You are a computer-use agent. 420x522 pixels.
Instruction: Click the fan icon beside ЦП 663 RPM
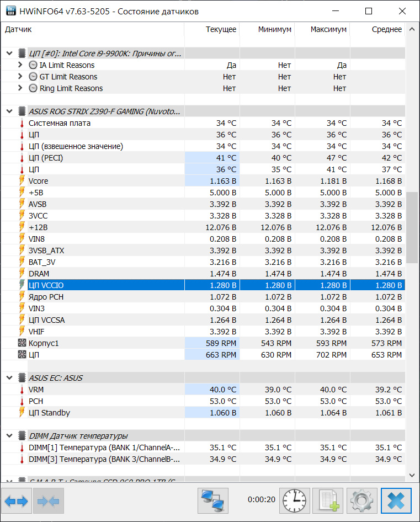(22, 355)
